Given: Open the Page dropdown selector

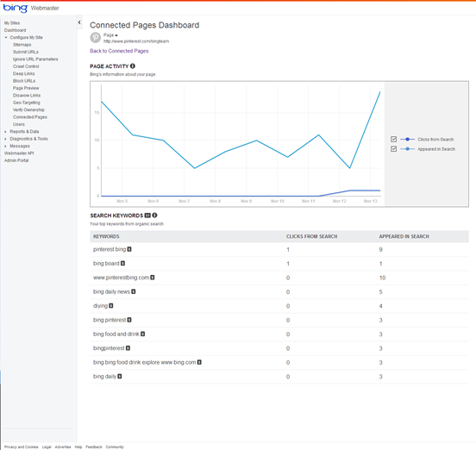Looking at the screenshot, I should click(110, 35).
